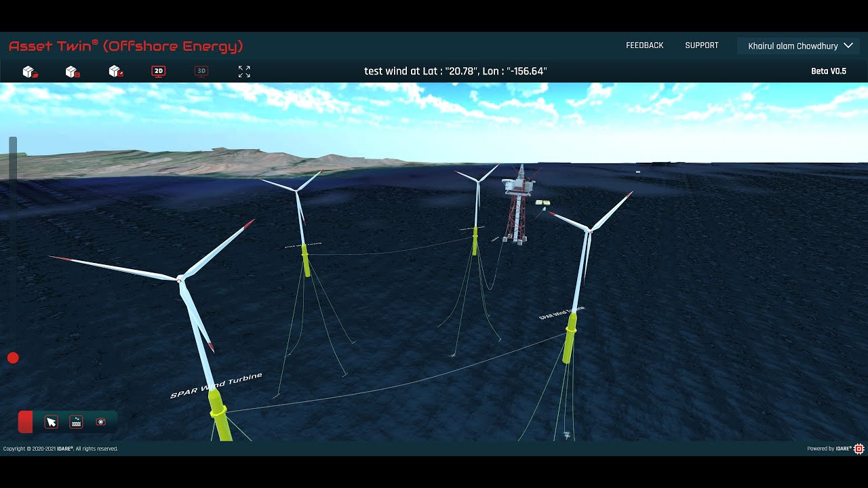Take a screenshot with the camera icon
The image size is (868, 488).
click(101, 422)
